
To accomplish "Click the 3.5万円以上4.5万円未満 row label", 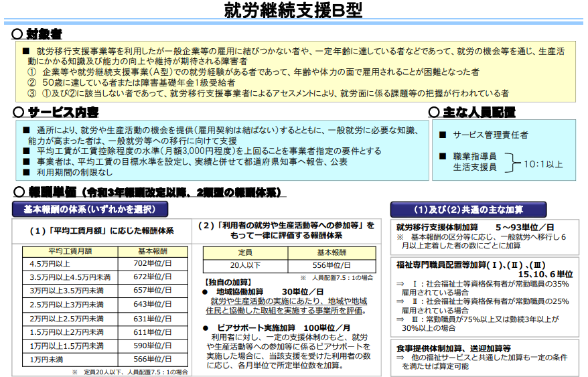I will pyautogui.click(x=70, y=277).
